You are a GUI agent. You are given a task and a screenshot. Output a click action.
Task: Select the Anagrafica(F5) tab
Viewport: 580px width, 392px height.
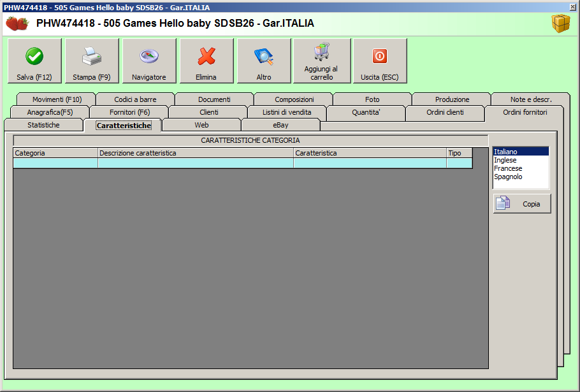50,112
